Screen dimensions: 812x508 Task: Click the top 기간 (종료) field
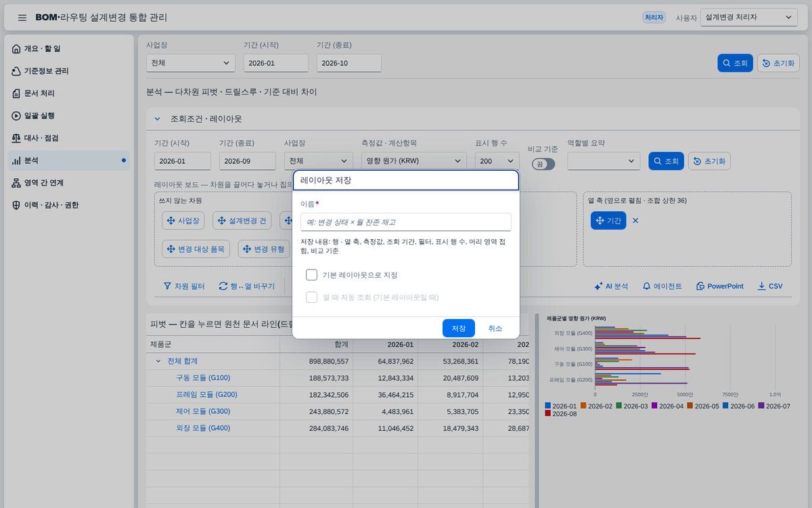pyautogui.click(x=349, y=63)
